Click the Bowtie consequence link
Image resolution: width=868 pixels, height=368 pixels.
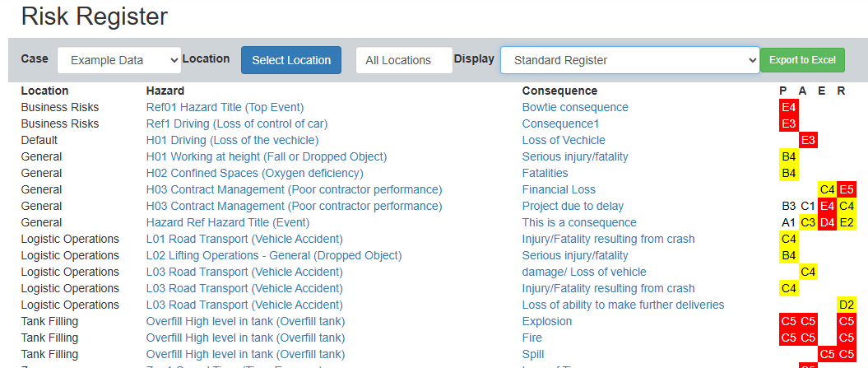click(x=575, y=107)
